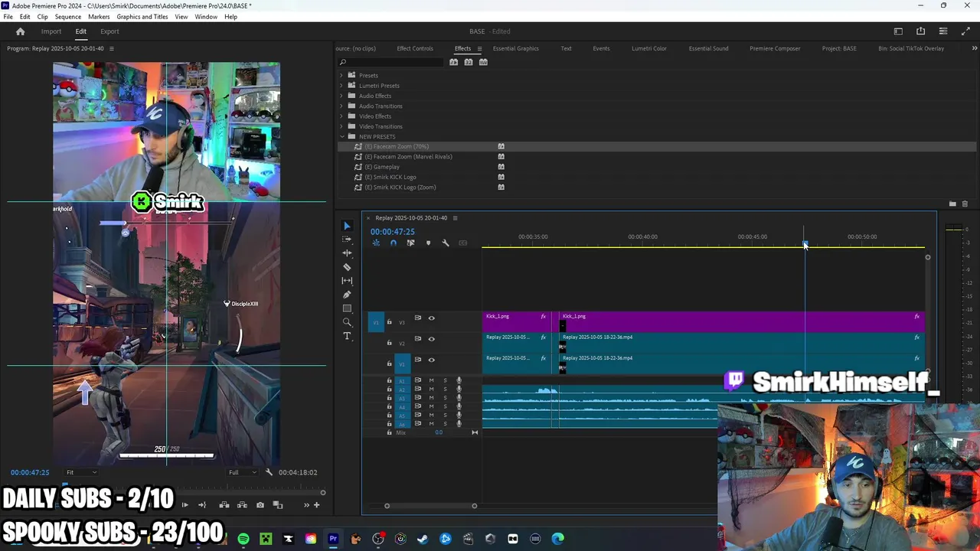Open the Full playback resolution dropdown
The width and height of the screenshot is (980, 551).
pos(242,472)
